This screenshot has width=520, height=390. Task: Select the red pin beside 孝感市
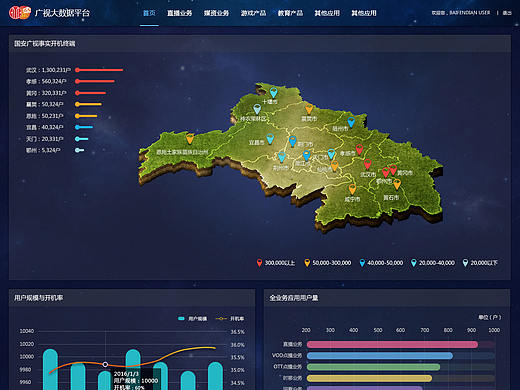(x=359, y=149)
